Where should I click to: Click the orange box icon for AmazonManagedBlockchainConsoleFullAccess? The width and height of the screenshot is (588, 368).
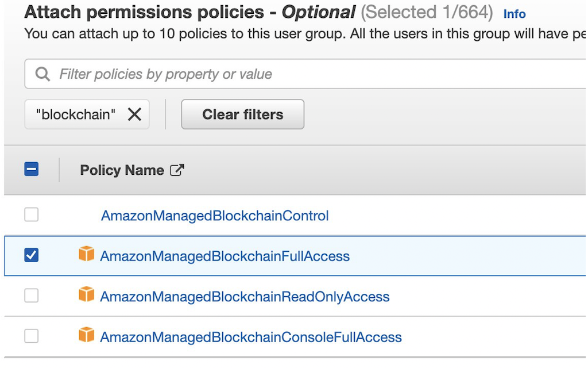(x=86, y=335)
